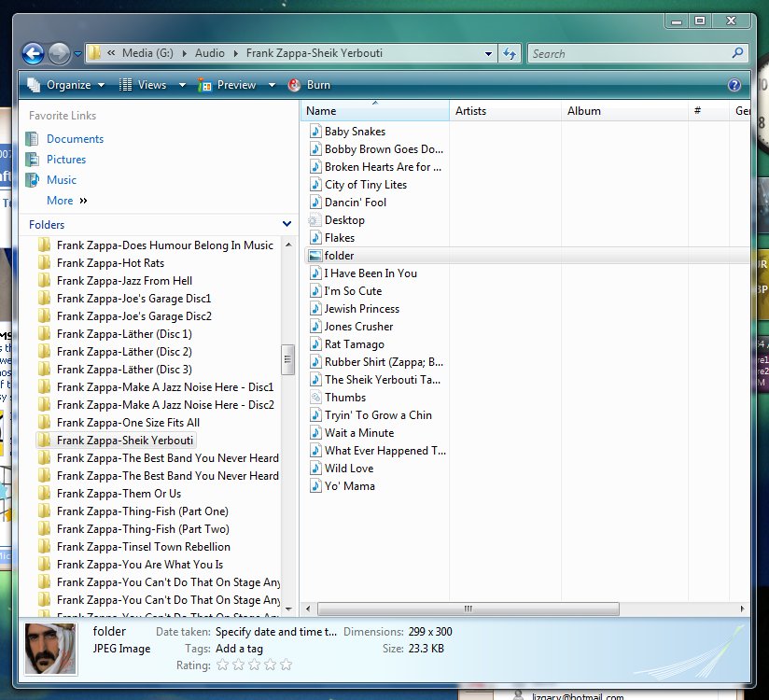
Task: Set rating to three stars
Action: [x=254, y=665]
